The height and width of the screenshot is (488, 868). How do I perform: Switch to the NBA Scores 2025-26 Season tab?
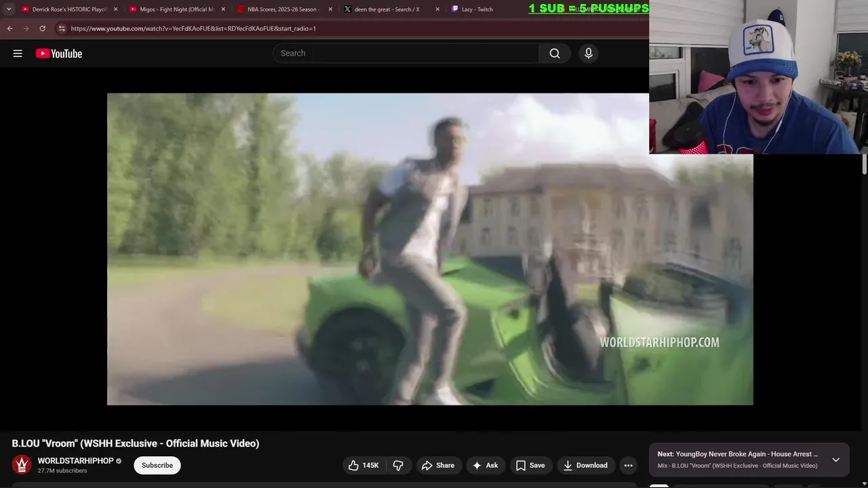tap(283, 9)
